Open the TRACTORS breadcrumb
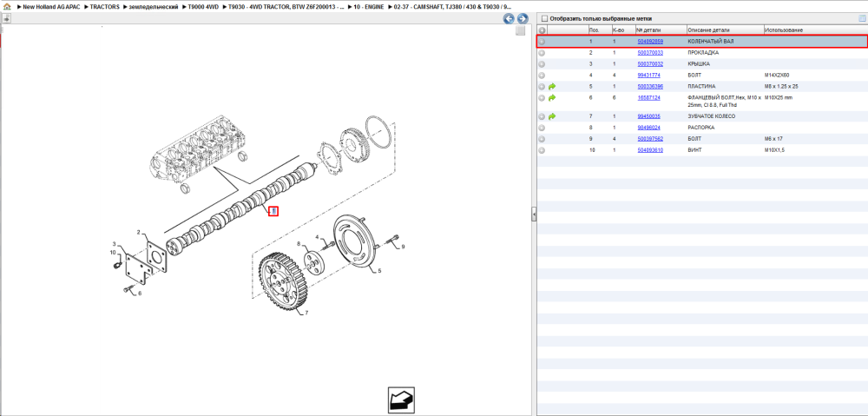The image size is (868, 416). click(104, 7)
